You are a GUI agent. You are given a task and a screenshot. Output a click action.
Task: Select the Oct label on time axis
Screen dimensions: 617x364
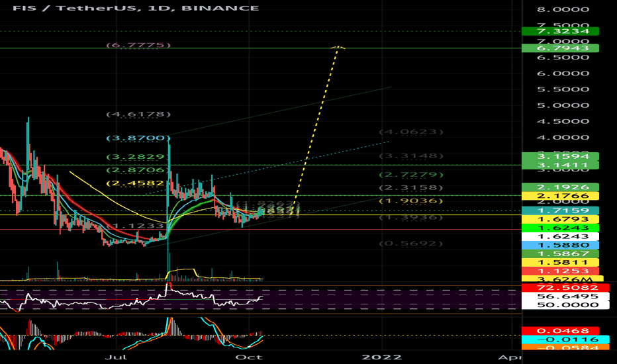click(249, 357)
